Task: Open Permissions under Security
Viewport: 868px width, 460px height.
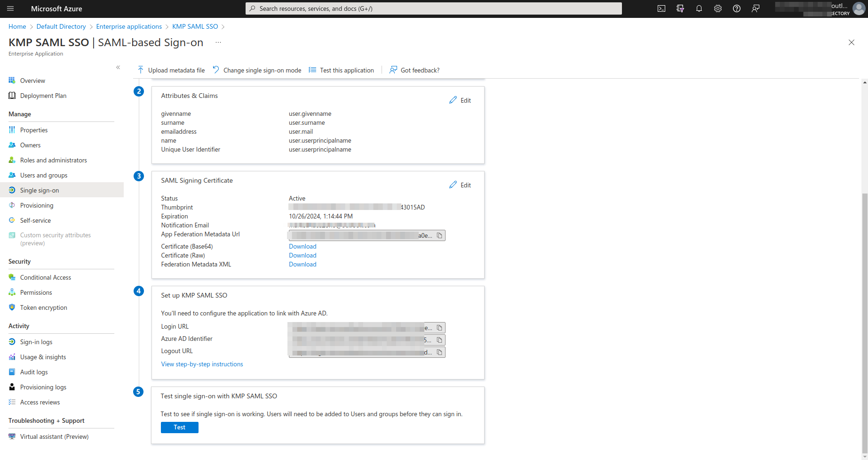Action: coord(36,292)
